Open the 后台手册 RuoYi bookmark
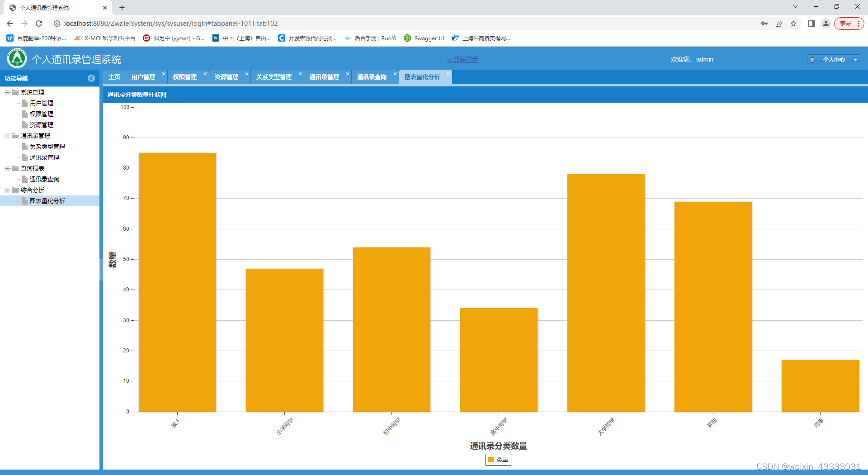Screen dimensions: 868x475 (370, 38)
